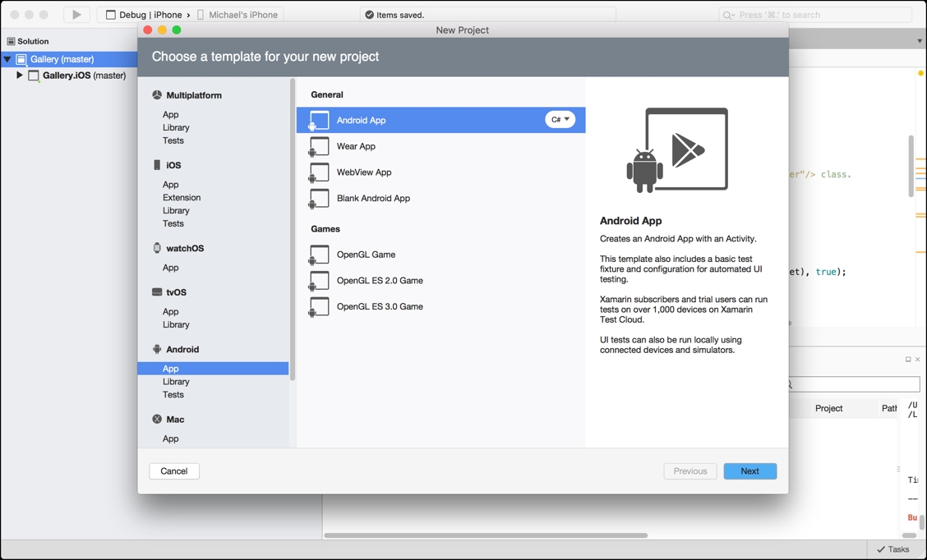The height and width of the screenshot is (560, 927).
Task: Open the Debug | iPhone configuration selector
Action: coord(151,14)
